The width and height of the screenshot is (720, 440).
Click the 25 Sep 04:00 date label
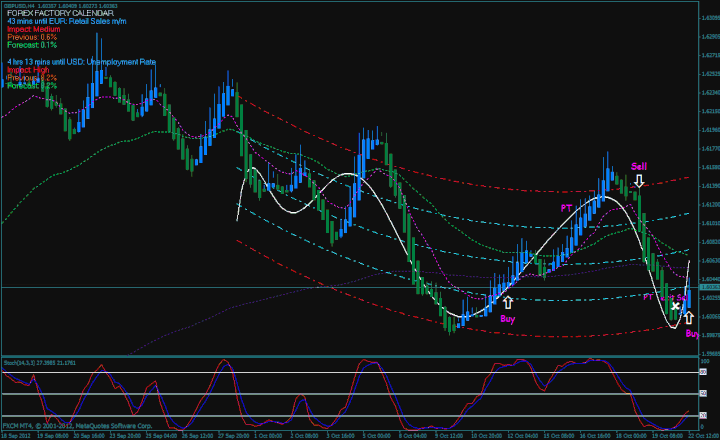tap(161, 435)
